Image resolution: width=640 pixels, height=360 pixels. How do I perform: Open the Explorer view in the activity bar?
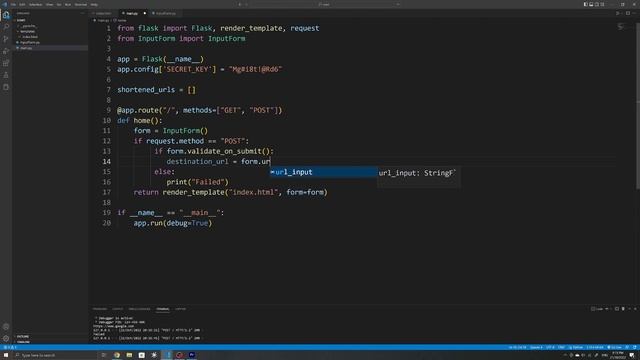(x=6, y=15)
